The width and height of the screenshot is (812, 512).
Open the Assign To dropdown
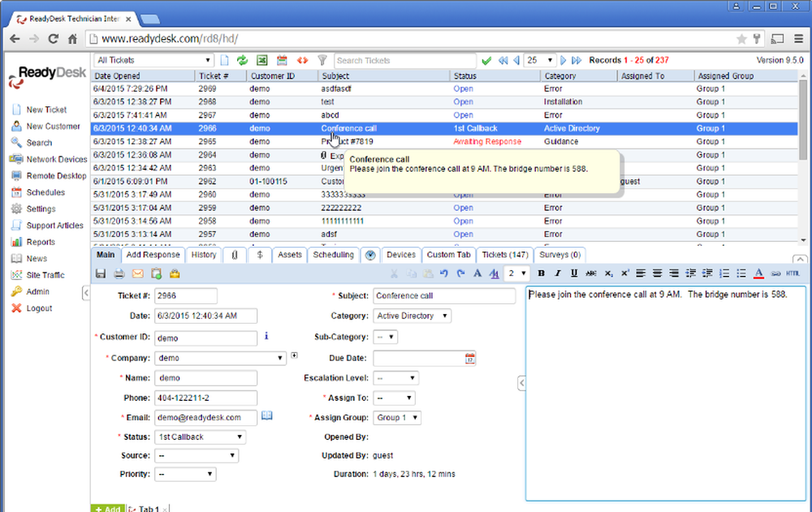click(394, 398)
